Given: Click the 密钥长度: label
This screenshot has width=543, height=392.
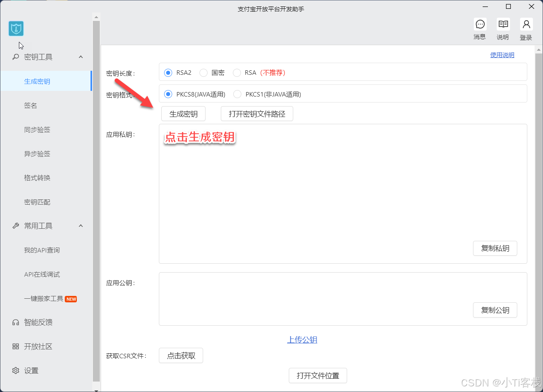Looking at the screenshot, I should tap(121, 74).
